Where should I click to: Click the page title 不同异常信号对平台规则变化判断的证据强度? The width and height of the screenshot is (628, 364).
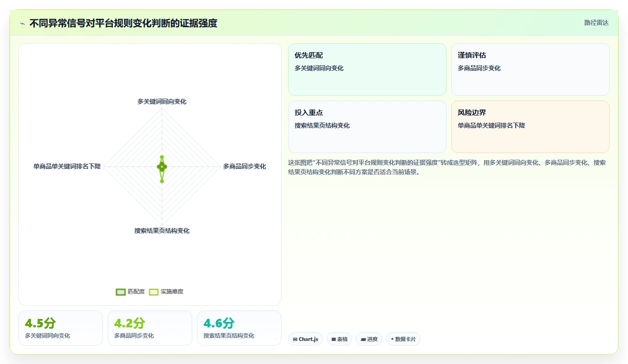(x=123, y=23)
